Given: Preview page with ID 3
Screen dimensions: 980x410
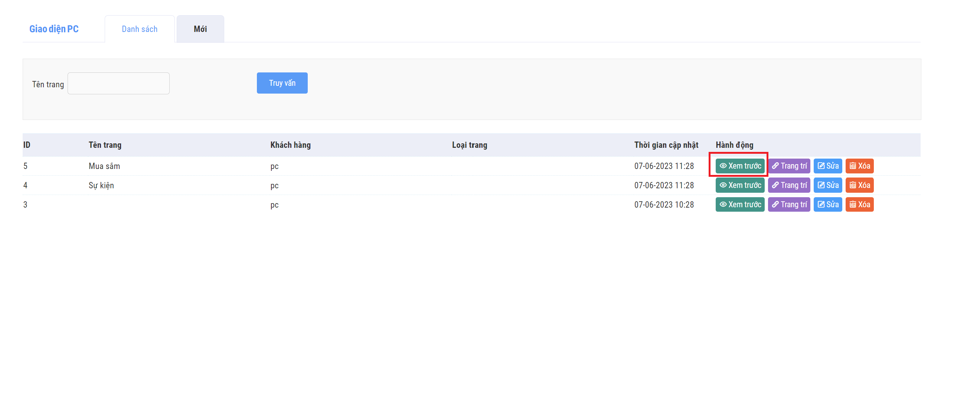Looking at the screenshot, I should (x=739, y=204).
